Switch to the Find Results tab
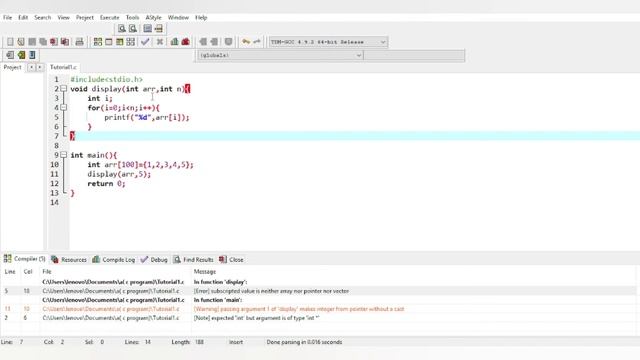Screen dimensions: 640x360 (193, 260)
